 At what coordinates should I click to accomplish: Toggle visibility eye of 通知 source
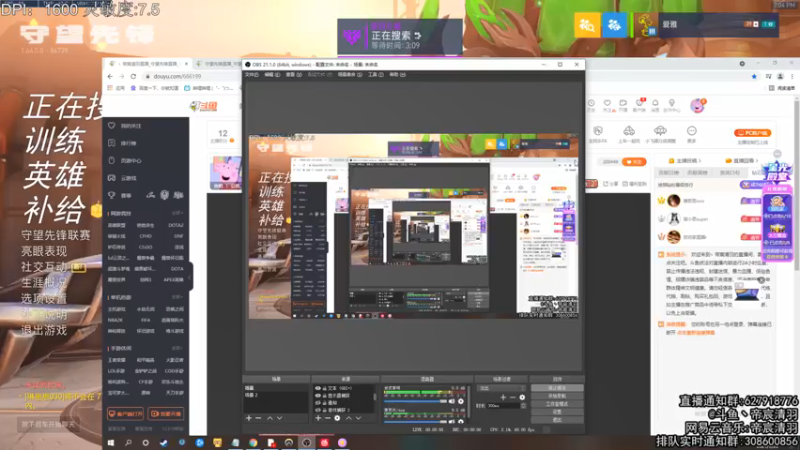pyautogui.click(x=318, y=403)
